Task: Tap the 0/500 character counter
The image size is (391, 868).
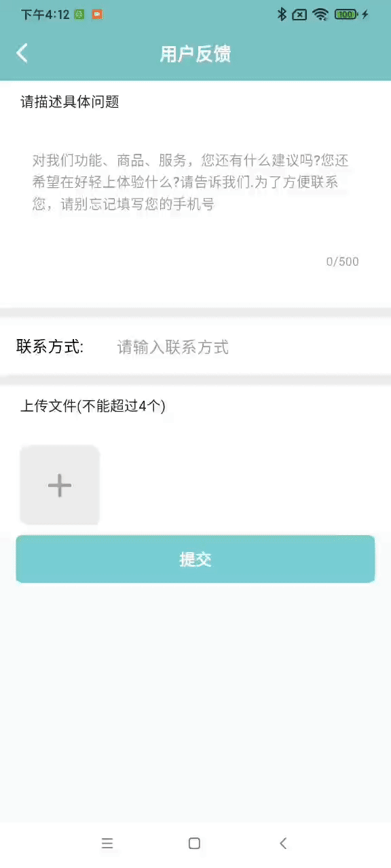Action: click(343, 261)
